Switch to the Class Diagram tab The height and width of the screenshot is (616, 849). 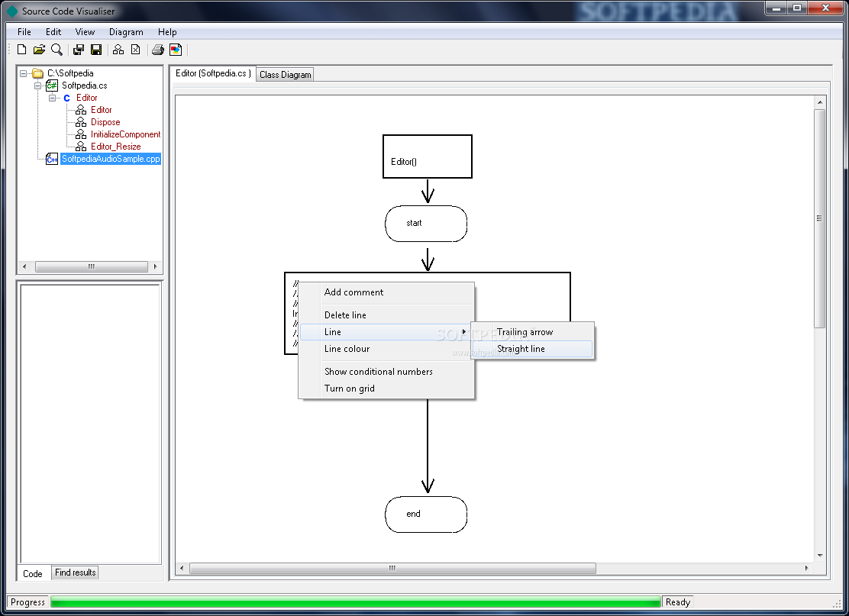tap(286, 75)
